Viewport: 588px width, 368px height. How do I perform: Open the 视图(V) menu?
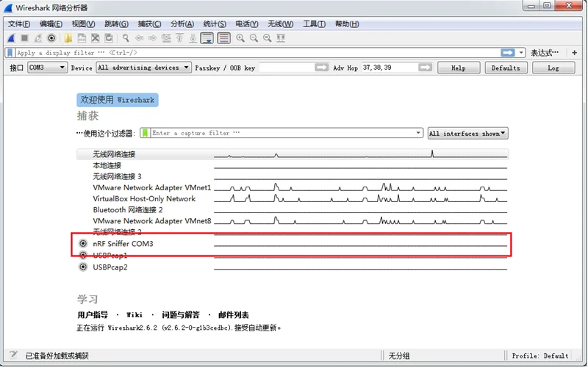83,24
